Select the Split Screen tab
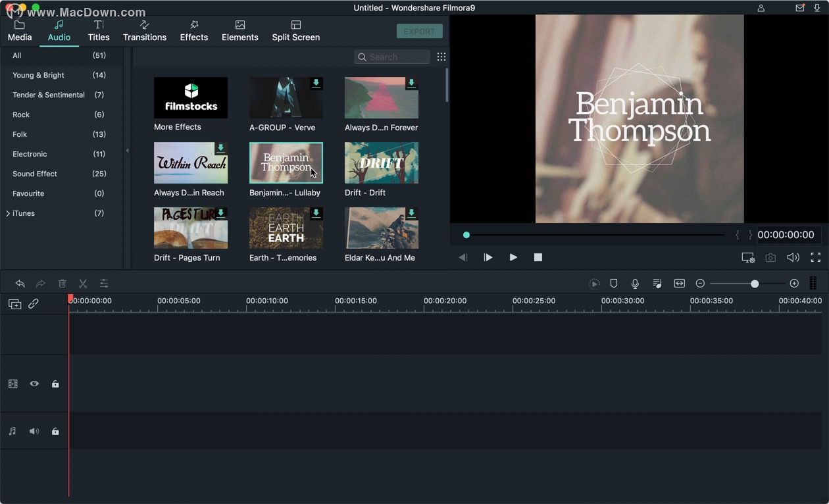Screen dimensions: 829x504 [296, 31]
